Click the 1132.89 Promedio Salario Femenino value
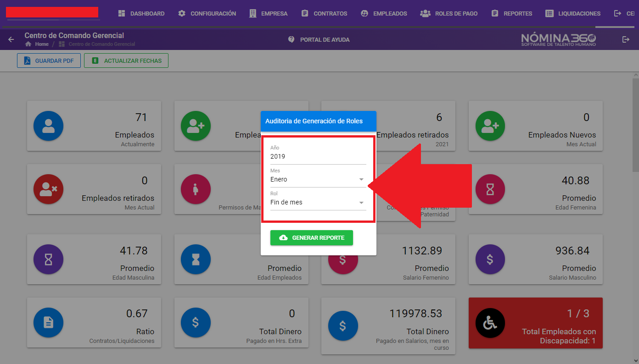This screenshot has width=639, height=364. tap(422, 251)
